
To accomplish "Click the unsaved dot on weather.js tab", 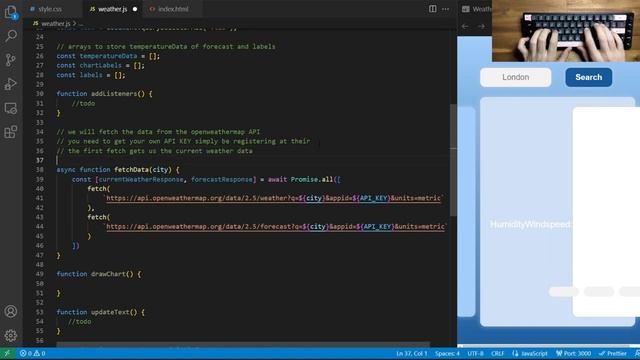I will click(135, 9).
